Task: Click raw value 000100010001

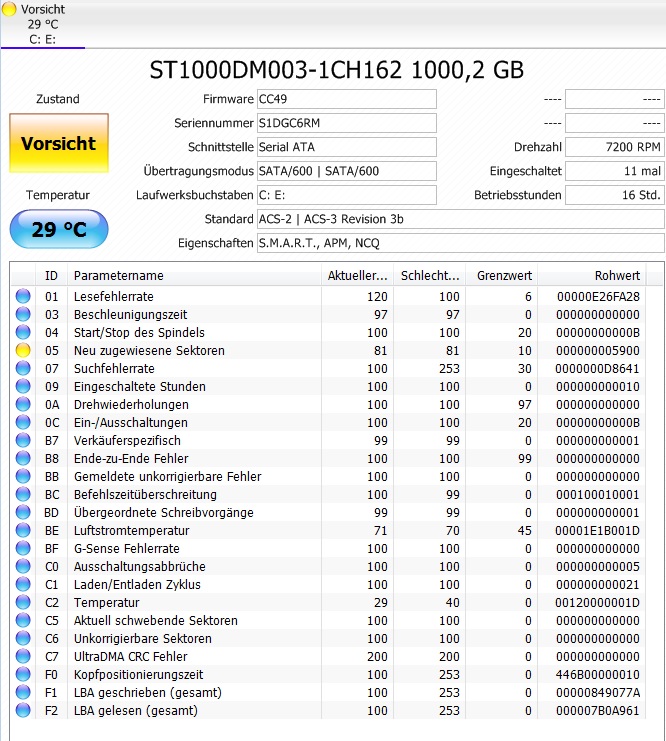Action: [x=597, y=495]
